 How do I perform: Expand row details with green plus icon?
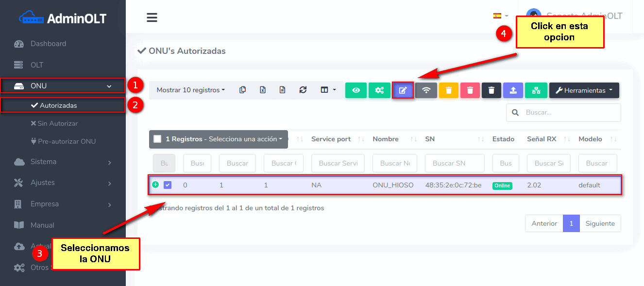pos(155,185)
